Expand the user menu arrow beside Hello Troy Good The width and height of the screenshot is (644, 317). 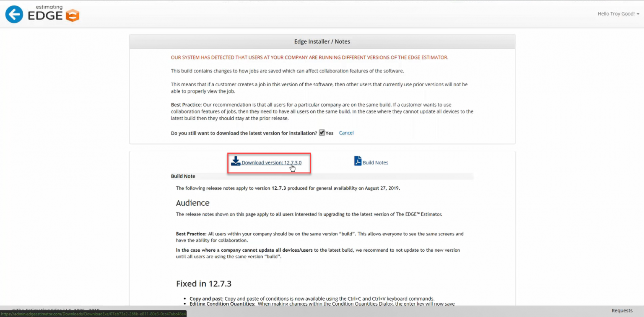click(x=638, y=14)
